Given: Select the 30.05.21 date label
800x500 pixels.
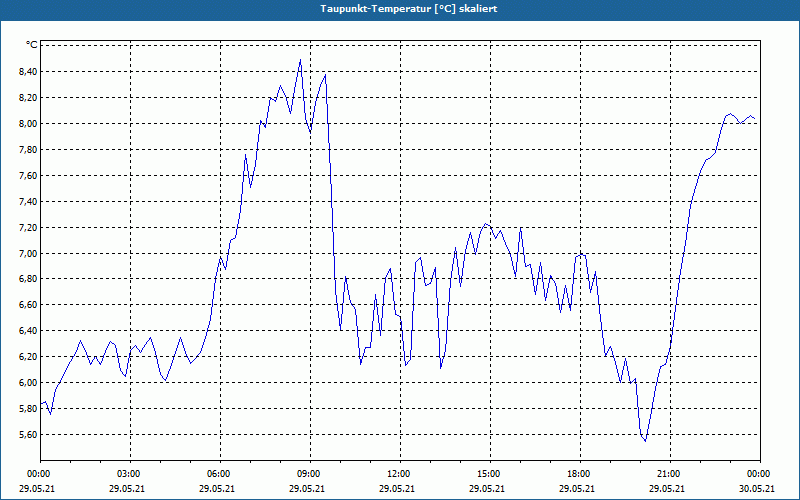Looking at the screenshot, I should pos(757,488).
